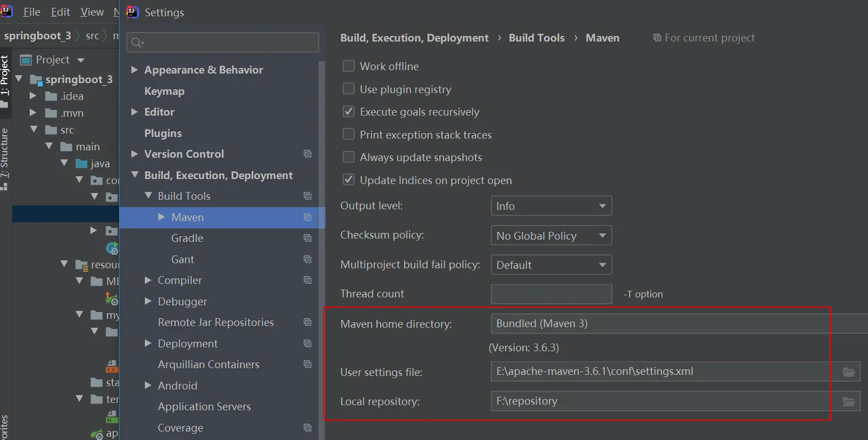Click project-level icon beside Gant
Image resolution: width=868 pixels, height=440 pixels.
[307, 259]
